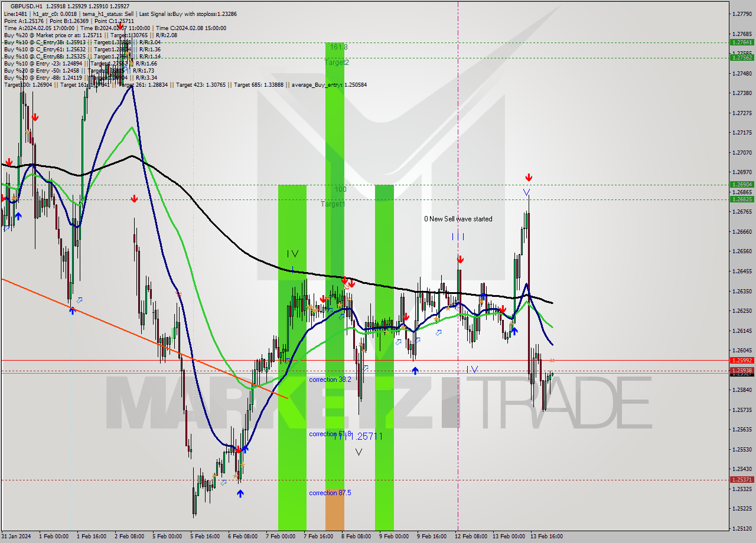The height and width of the screenshot is (543, 756).
Task: Click the 13 Feb 16:00 time label
Action: 546,537
